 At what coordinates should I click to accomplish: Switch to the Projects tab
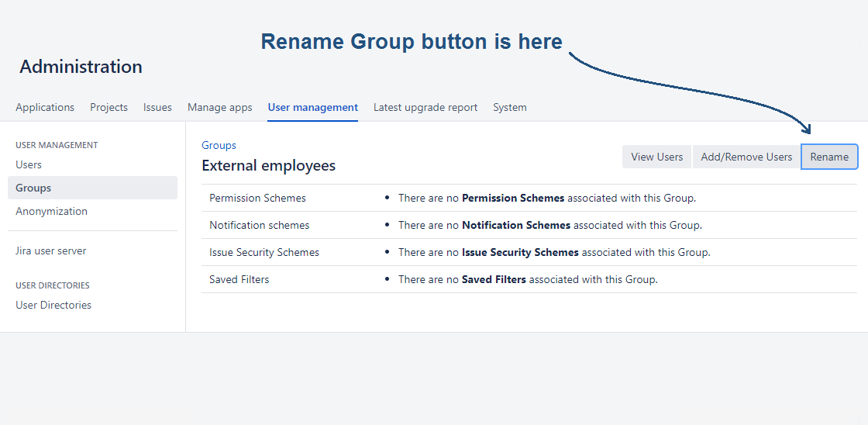pyautogui.click(x=109, y=108)
